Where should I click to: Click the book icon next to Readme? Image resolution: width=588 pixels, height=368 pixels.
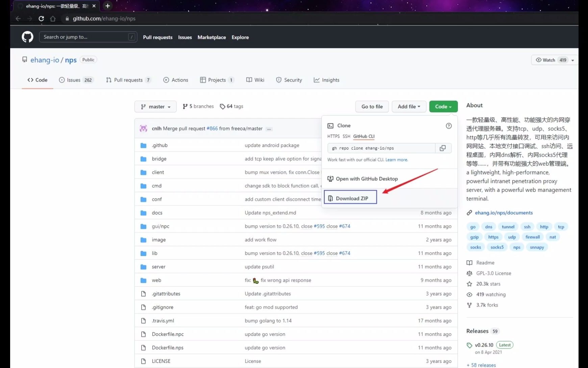click(x=469, y=262)
